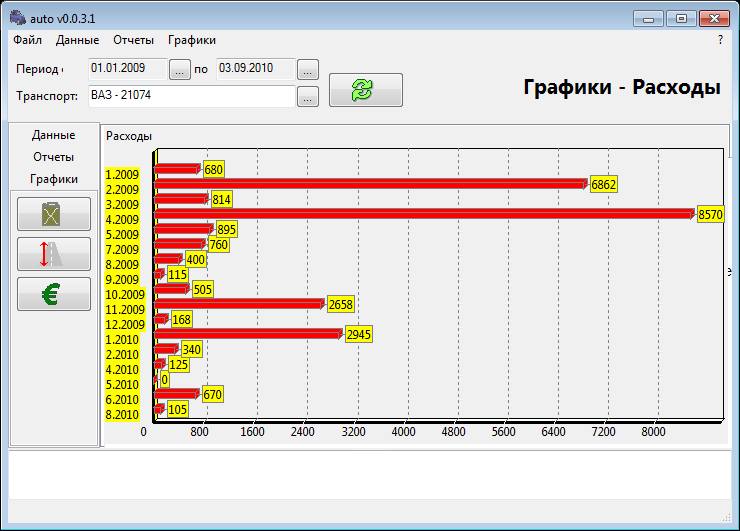Open transport picker next to ВАЗ - 21074

[308, 97]
